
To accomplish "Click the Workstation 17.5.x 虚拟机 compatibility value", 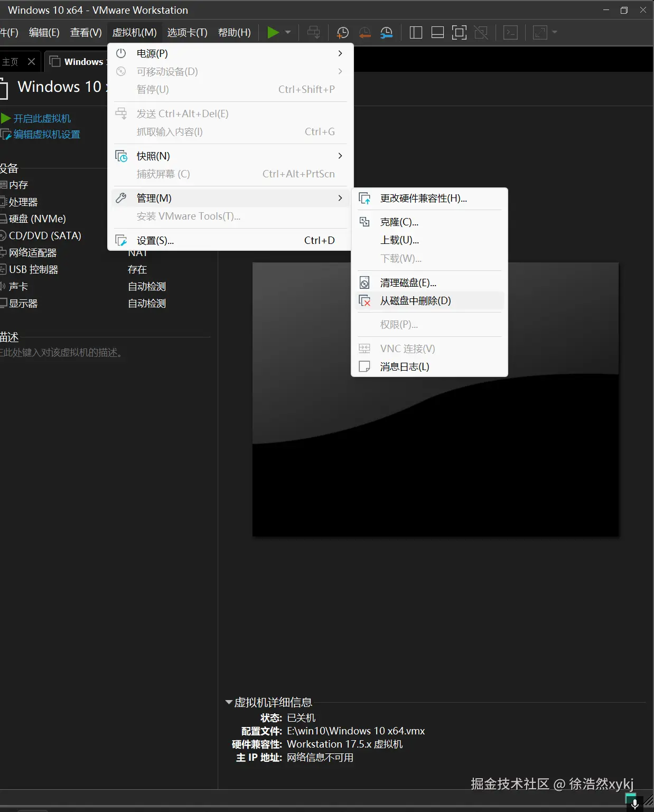I will point(345,744).
